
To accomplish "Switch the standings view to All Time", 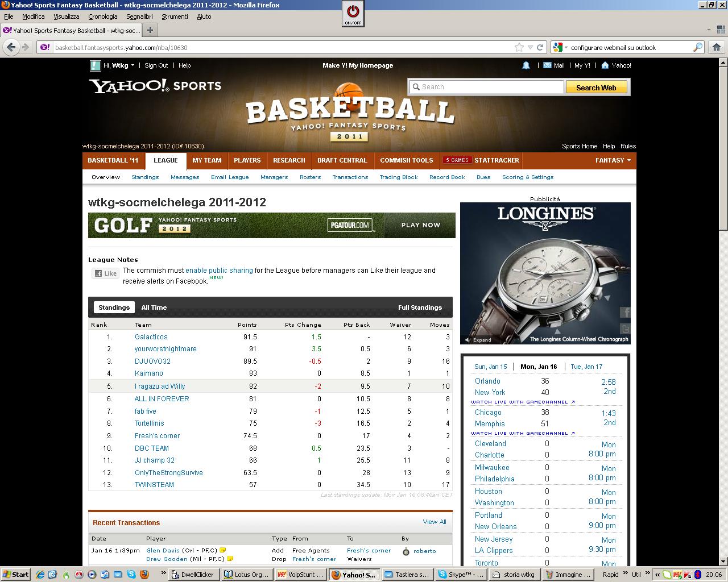I will click(x=154, y=307).
